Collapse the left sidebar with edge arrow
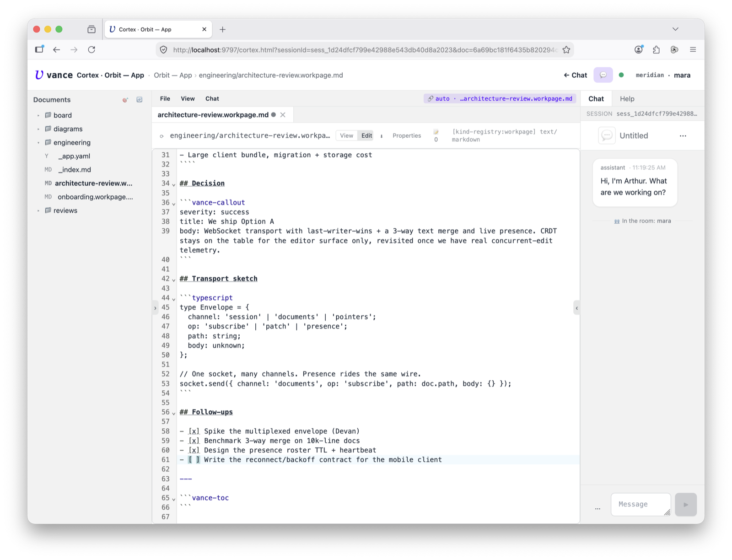This screenshot has width=732, height=560. coord(155,308)
